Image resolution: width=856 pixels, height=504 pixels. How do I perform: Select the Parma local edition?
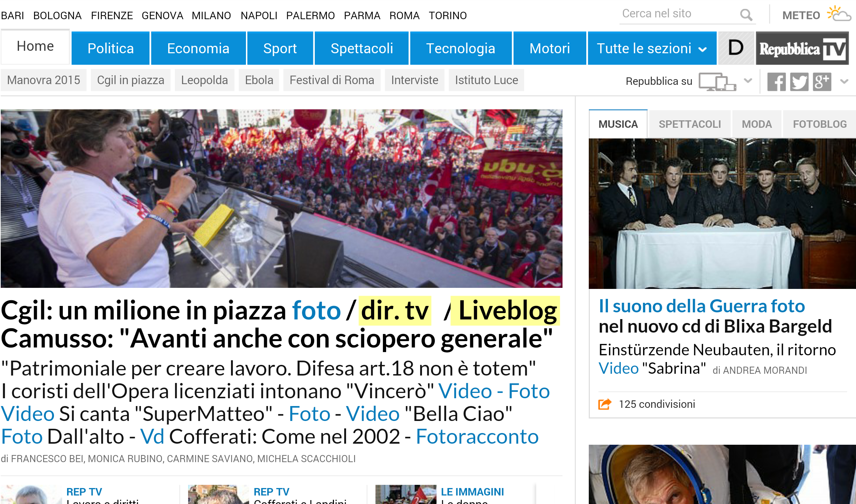click(x=362, y=16)
